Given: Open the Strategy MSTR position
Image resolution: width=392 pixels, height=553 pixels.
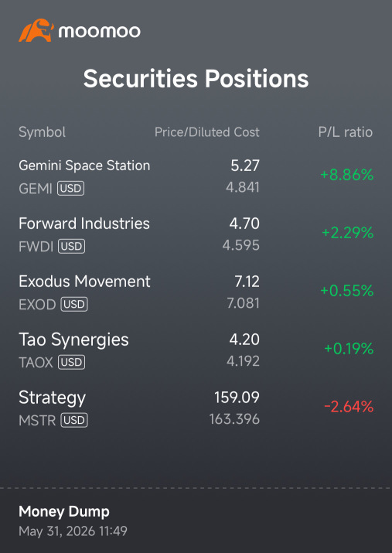Looking at the screenshot, I should tap(196, 408).
